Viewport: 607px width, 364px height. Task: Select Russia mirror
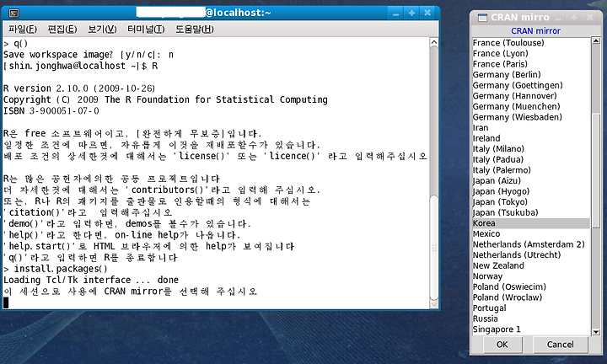(x=531, y=318)
